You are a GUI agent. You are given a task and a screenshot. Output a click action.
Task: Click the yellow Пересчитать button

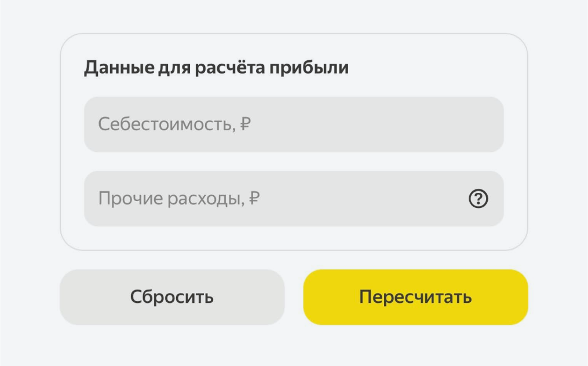tap(415, 297)
